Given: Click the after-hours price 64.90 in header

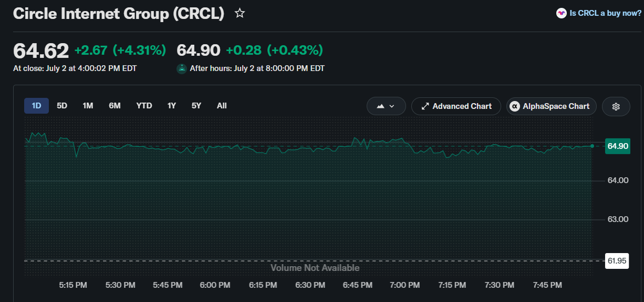Looking at the screenshot, I should (x=199, y=51).
